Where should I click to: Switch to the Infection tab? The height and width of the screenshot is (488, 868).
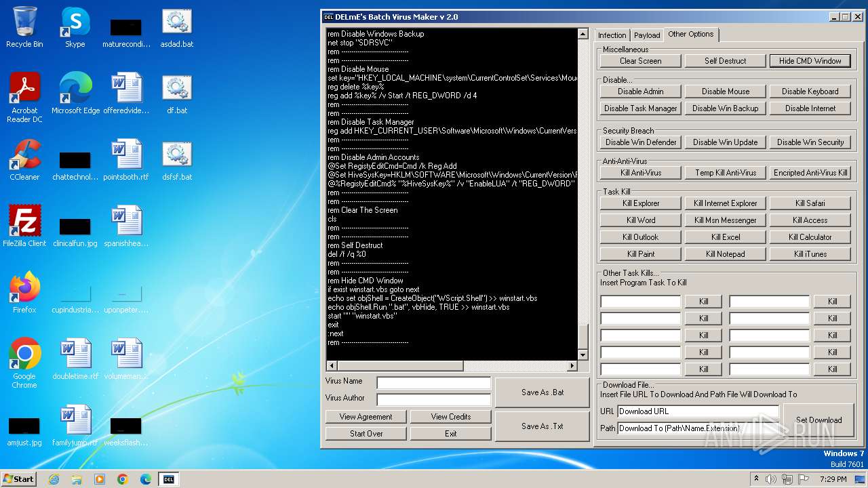[x=612, y=35]
